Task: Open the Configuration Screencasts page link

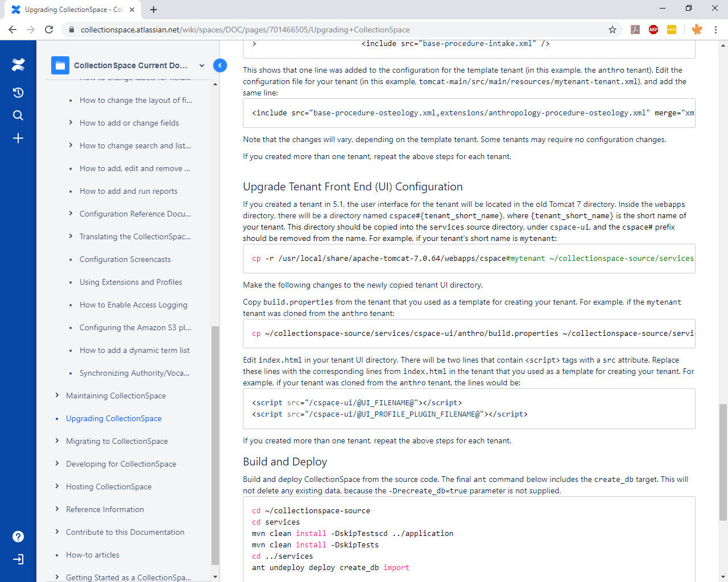Action: pos(125,259)
